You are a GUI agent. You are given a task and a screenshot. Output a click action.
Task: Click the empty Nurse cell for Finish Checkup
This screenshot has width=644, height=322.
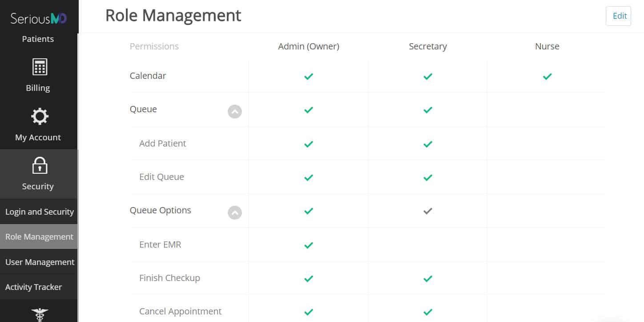tap(547, 278)
